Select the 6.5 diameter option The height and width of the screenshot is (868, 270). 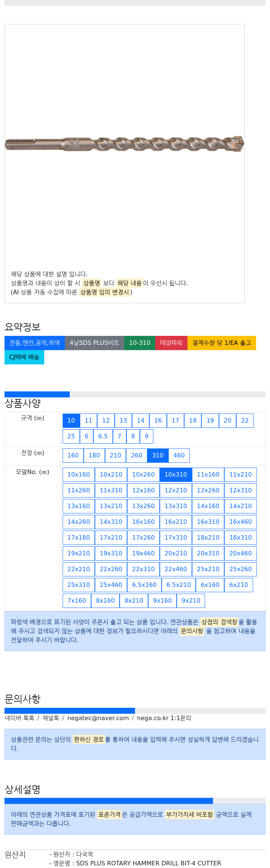point(103,436)
